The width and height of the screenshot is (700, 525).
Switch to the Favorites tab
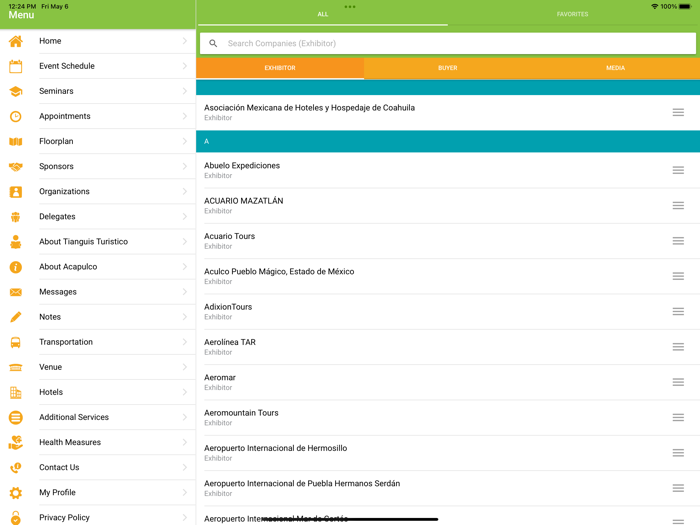pos(572,14)
